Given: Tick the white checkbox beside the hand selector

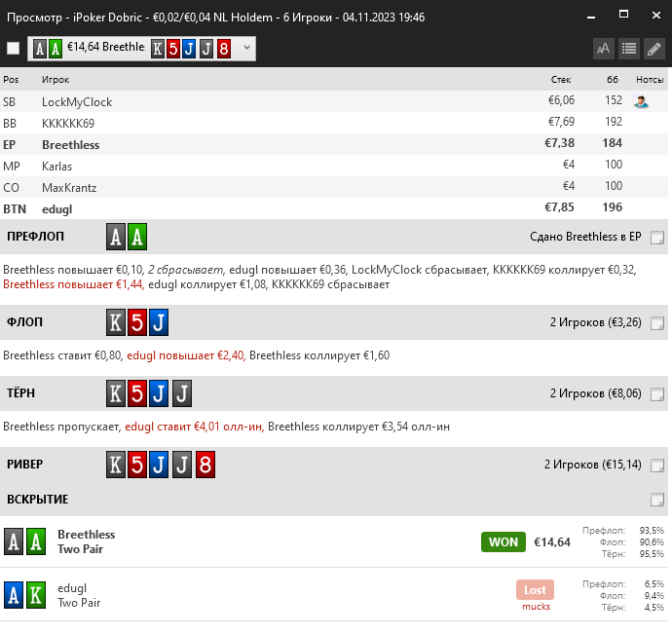Looking at the screenshot, I should click(14, 48).
